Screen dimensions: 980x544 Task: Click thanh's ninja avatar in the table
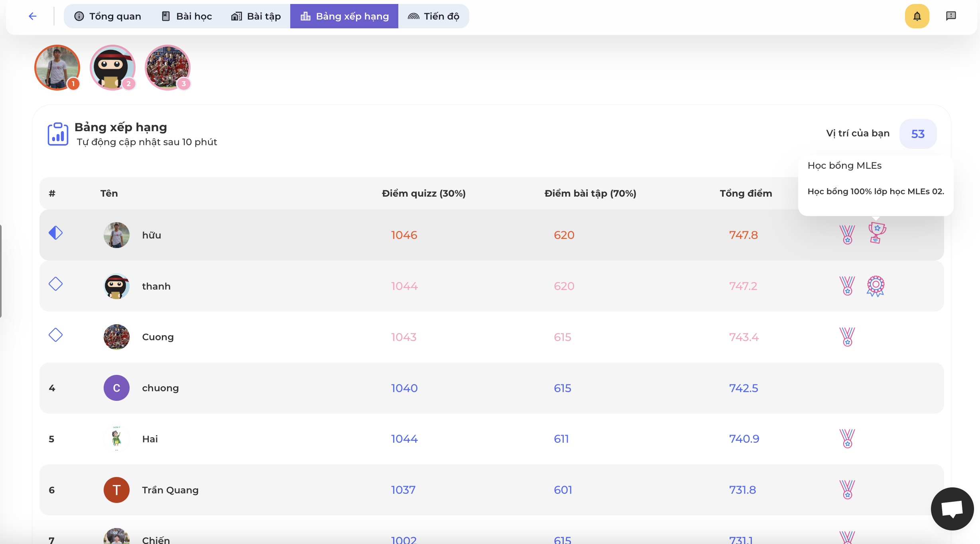[116, 286]
